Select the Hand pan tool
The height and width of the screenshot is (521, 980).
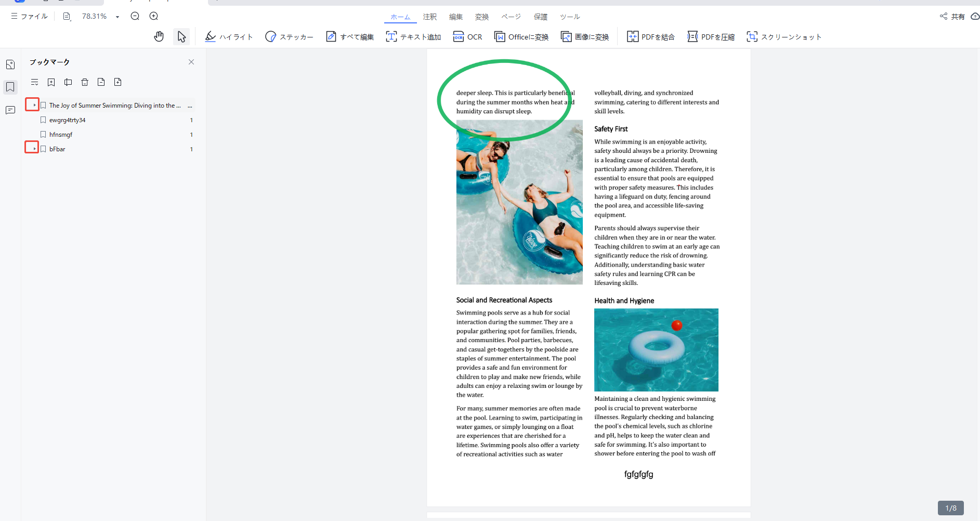click(x=159, y=36)
